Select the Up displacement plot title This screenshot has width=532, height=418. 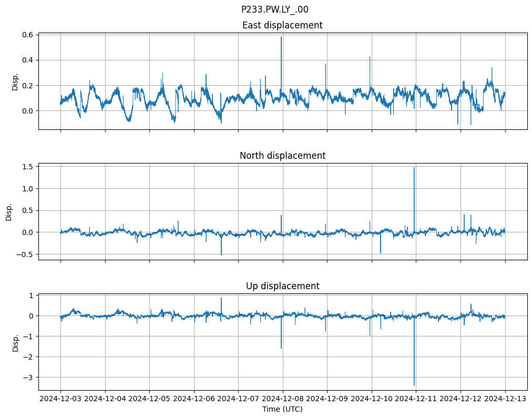click(282, 286)
